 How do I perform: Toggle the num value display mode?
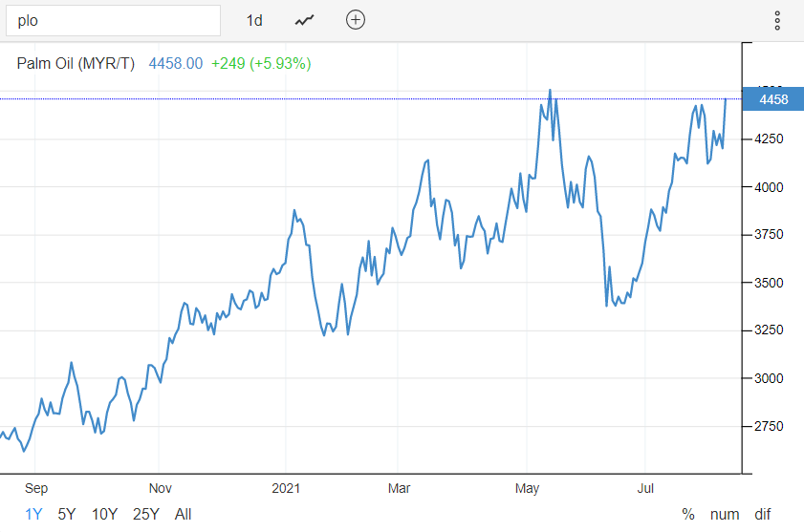[x=725, y=514]
